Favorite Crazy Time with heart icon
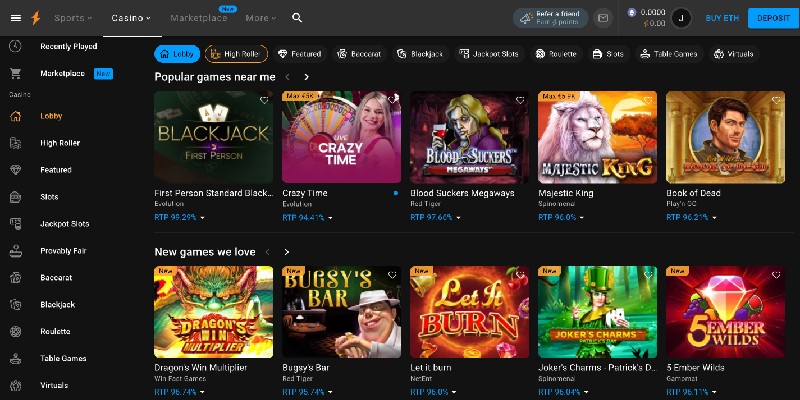The height and width of the screenshot is (400, 800). 392,100
